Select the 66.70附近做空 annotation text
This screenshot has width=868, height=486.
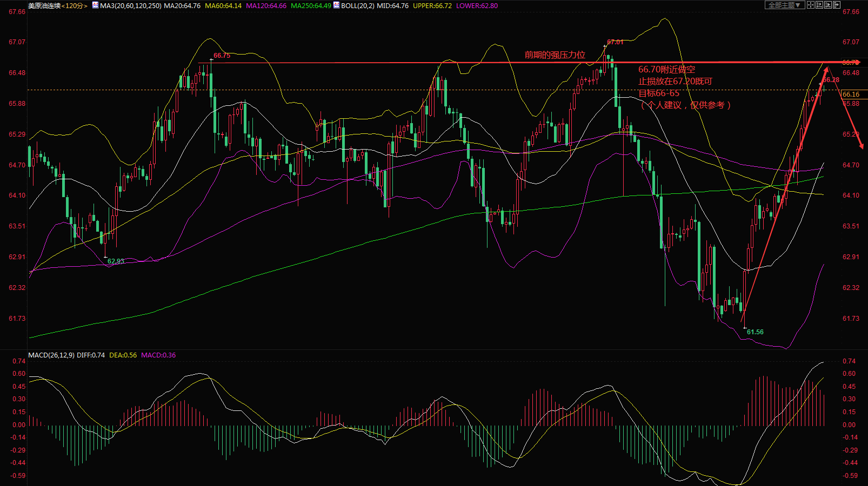667,69
